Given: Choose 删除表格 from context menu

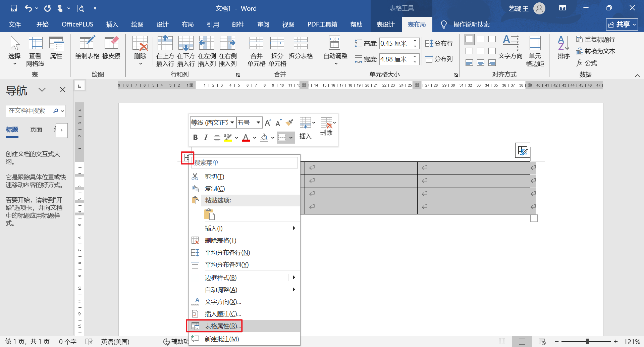Looking at the screenshot, I should (245, 241).
